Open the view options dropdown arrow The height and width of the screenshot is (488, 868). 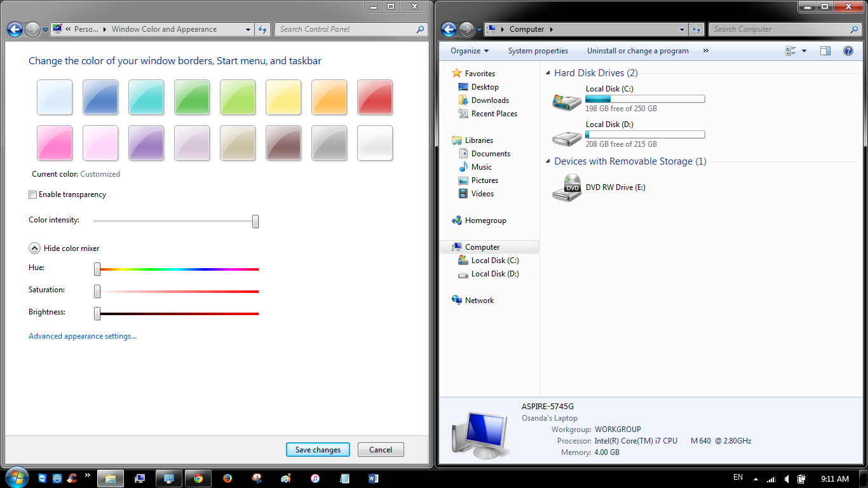pos(804,51)
